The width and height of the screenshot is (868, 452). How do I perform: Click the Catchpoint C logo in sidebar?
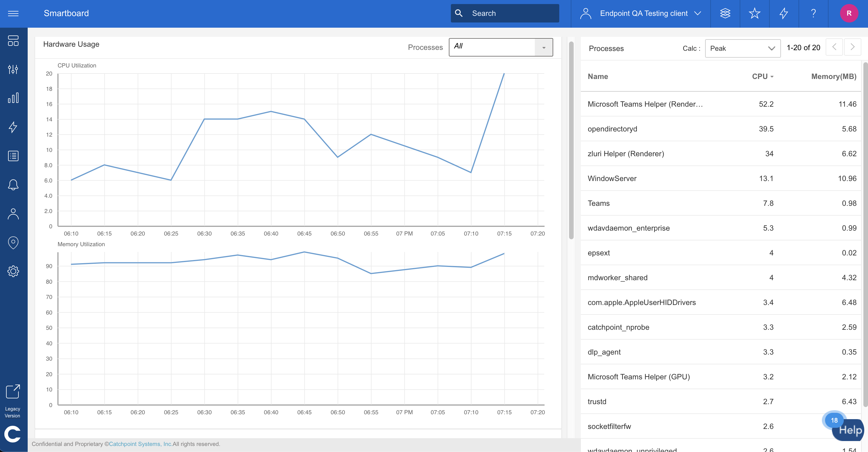(x=13, y=434)
